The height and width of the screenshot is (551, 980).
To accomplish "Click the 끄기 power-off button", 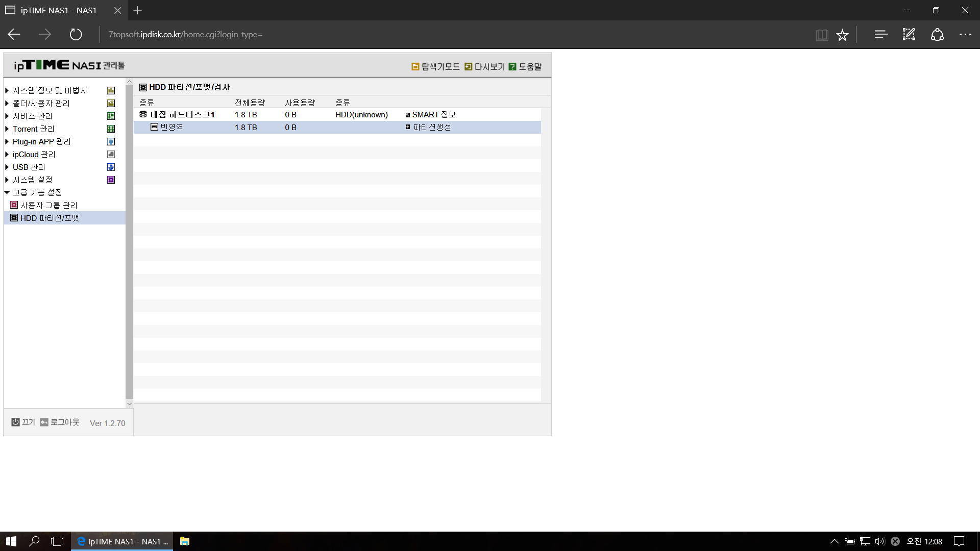I will point(23,422).
